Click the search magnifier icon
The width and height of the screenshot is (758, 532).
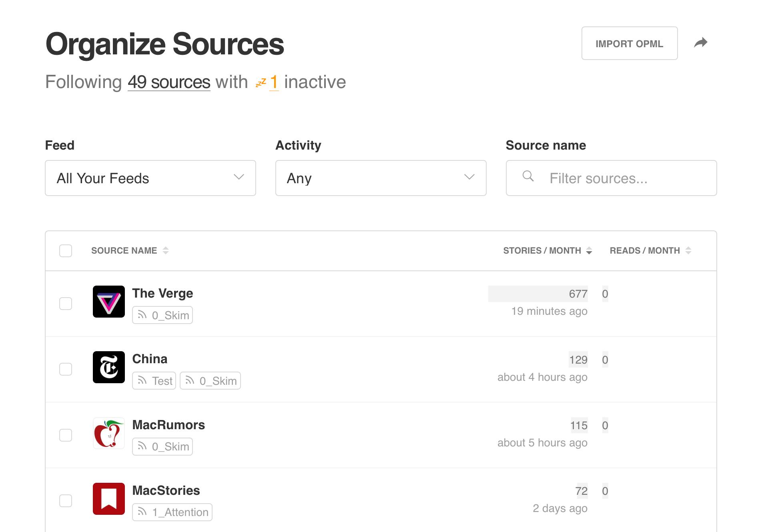point(528,176)
